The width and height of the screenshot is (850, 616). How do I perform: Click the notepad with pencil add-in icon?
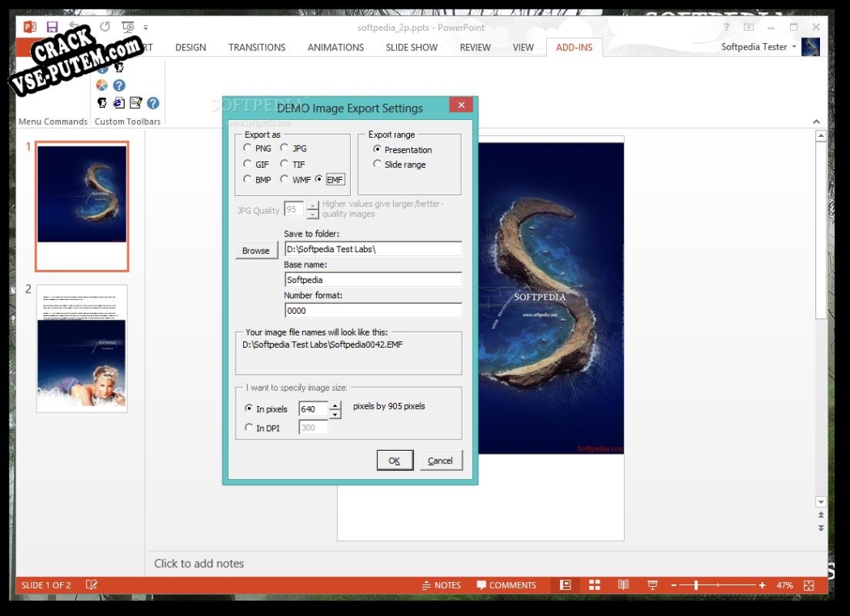(135, 102)
